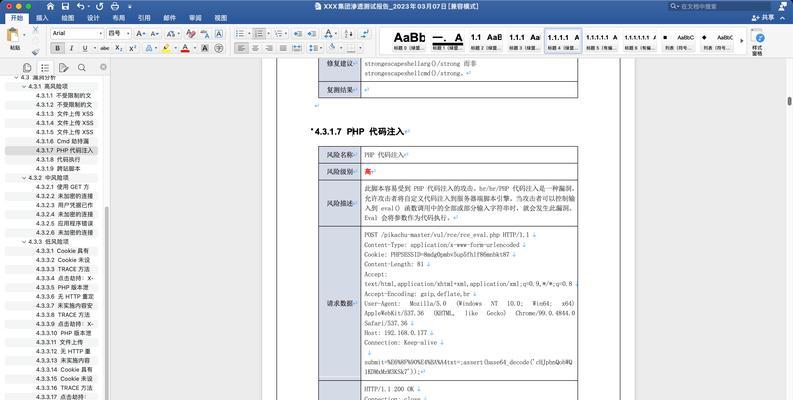Align text left
Image resolution: width=793 pixels, height=400 pixels.
click(241, 48)
